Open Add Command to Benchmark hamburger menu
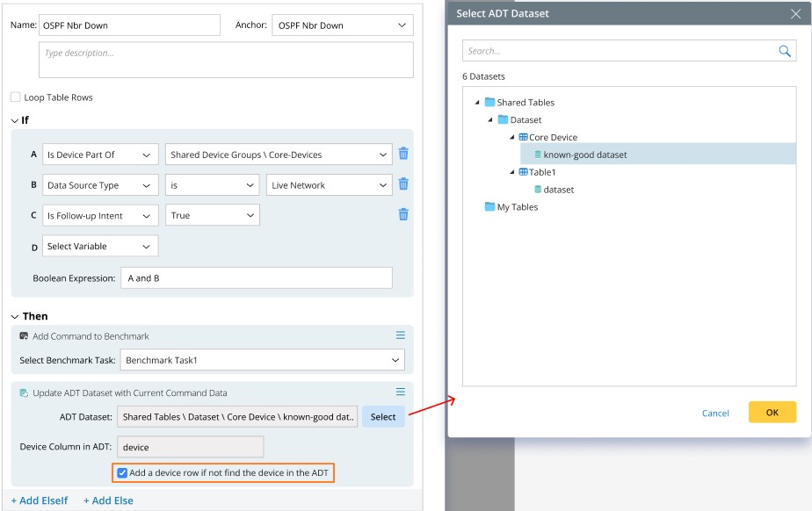Viewport: 812px width, 511px height. click(401, 335)
